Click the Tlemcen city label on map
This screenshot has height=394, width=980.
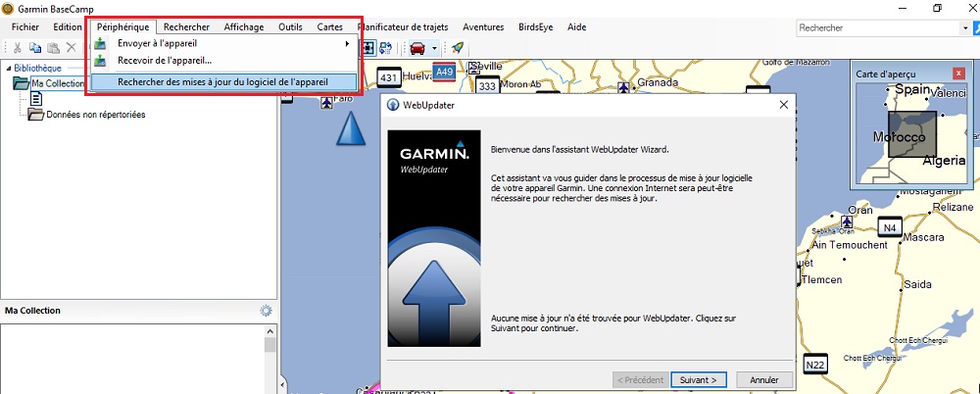point(822,279)
